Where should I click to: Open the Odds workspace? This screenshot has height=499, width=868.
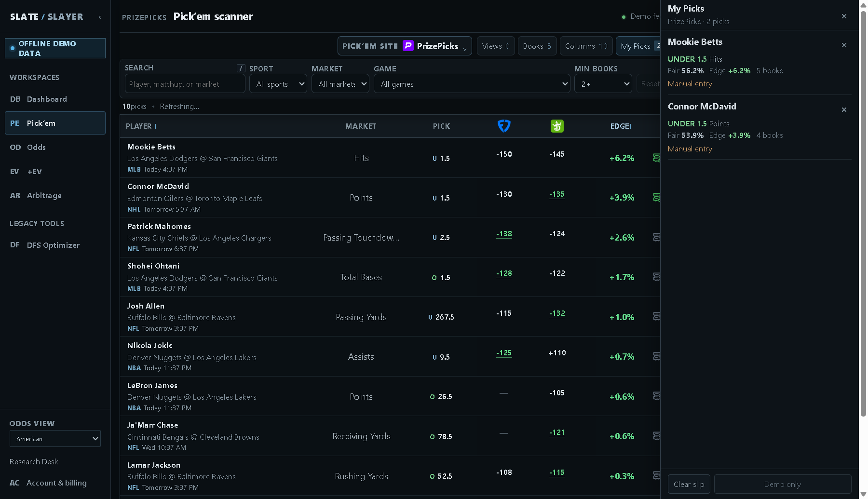coord(55,147)
